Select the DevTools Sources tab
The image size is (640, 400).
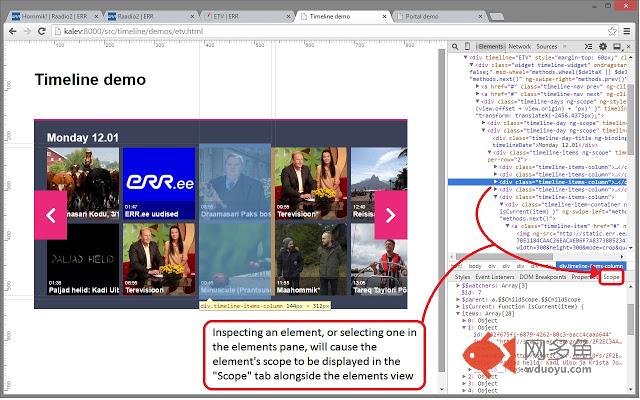(547, 47)
